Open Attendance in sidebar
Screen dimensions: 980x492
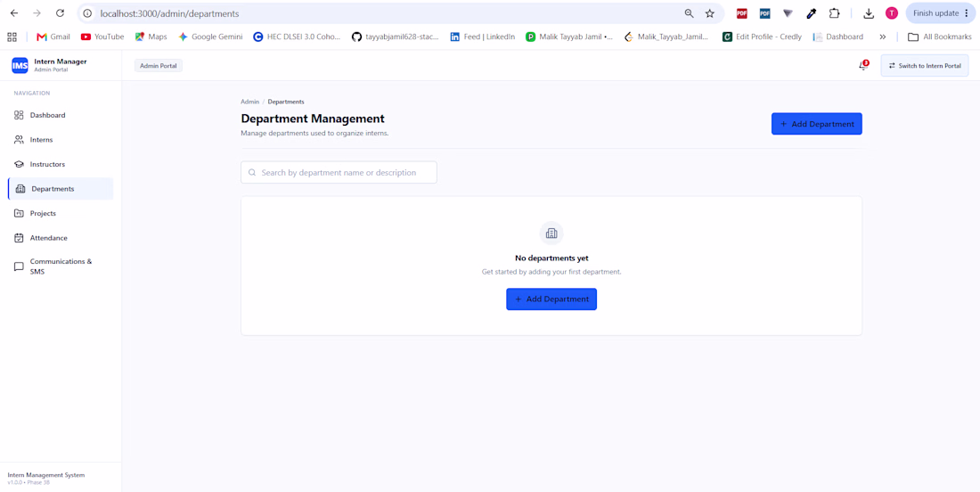[61, 238]
